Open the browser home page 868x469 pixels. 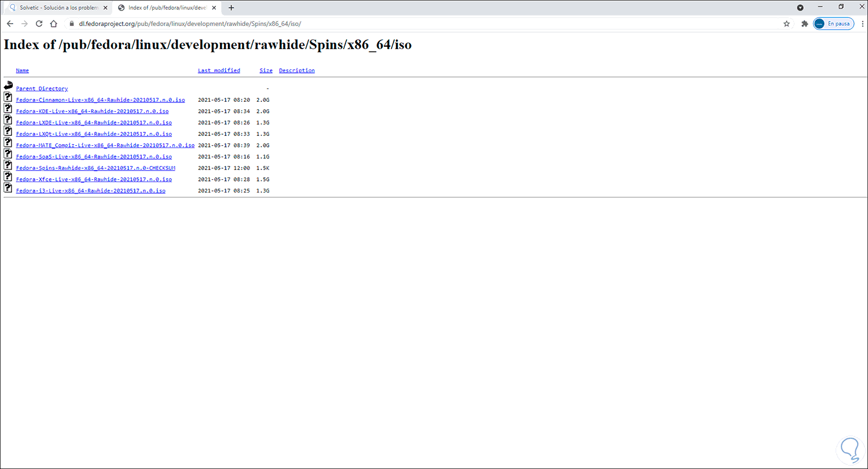tap(53, 24)
